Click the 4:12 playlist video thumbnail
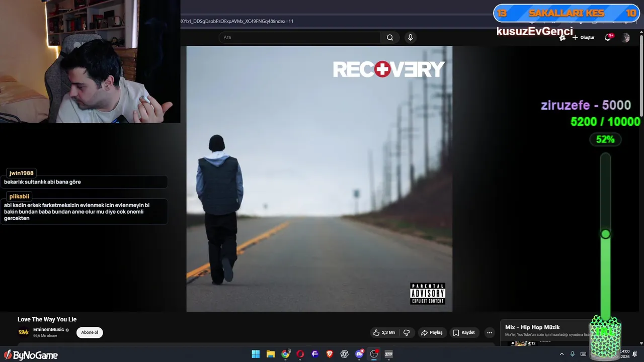The image size is (644, 362). point(523,343)
